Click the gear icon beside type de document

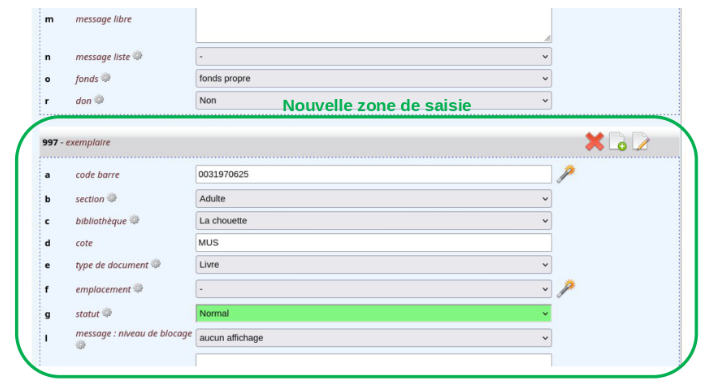tap(156, 264)
